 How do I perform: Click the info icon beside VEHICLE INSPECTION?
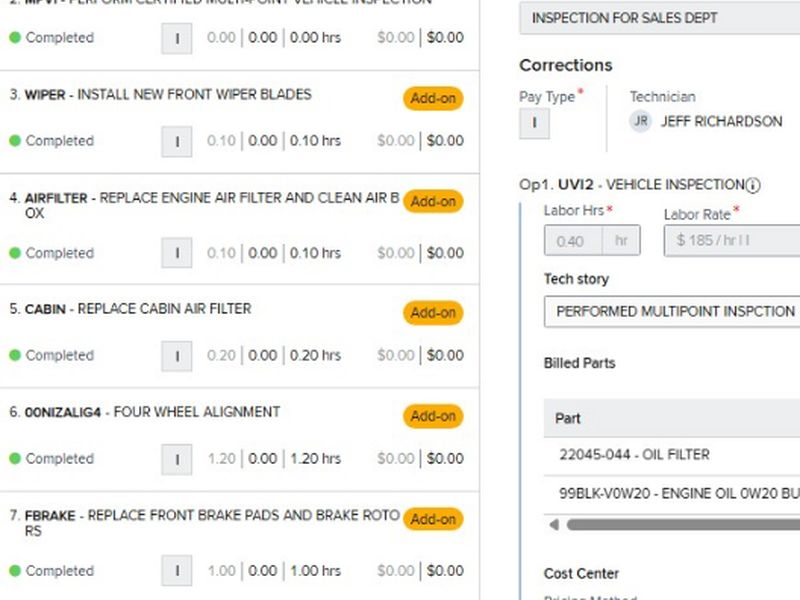pos(753,185)
